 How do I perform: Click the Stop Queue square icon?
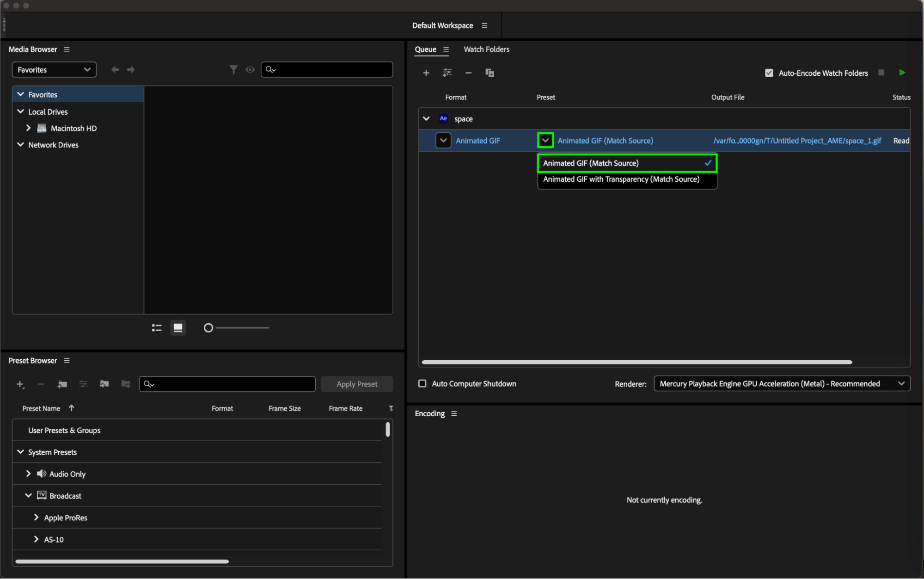(x=881, y=73)
